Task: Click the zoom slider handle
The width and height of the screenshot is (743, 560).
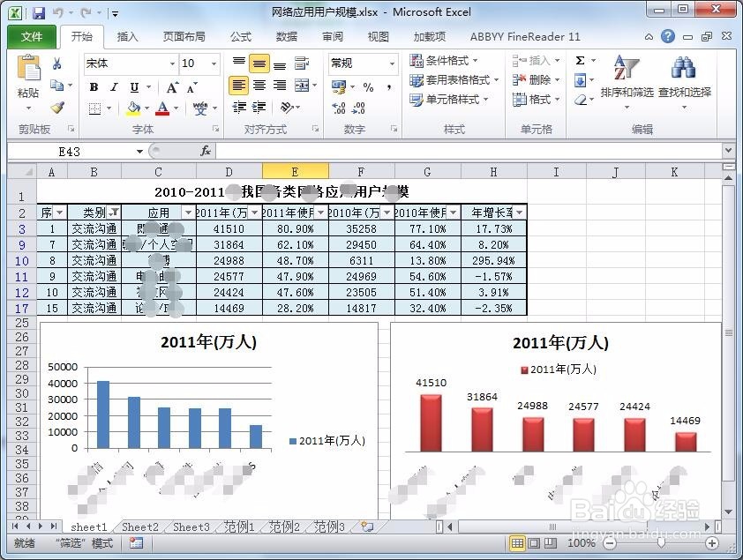Action: click(661, 543)
